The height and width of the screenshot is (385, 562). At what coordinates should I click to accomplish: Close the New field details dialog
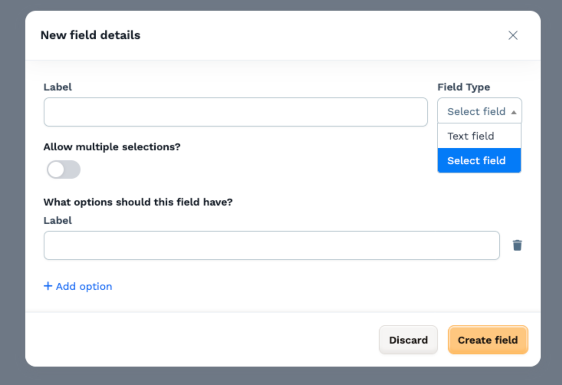(513, 35)
